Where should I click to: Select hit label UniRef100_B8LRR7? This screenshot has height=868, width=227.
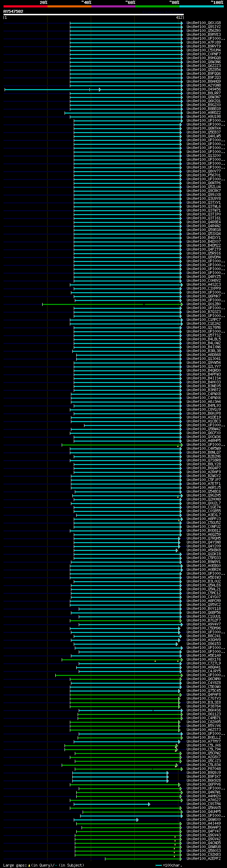204,93
